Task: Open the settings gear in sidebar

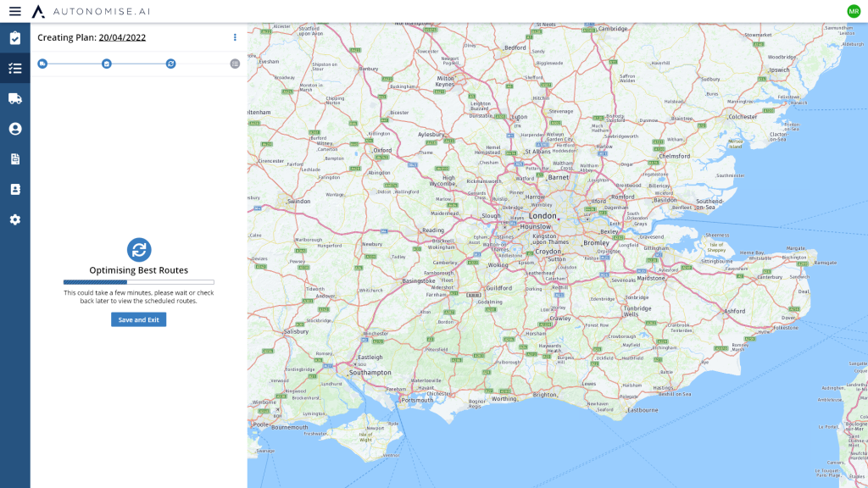Action: coord(14,219)
